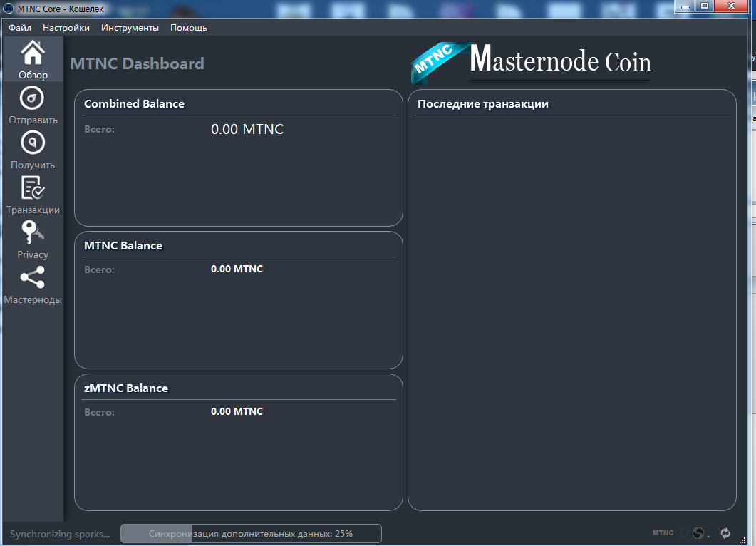Go to the Отправить send page

tap(33, 105)
